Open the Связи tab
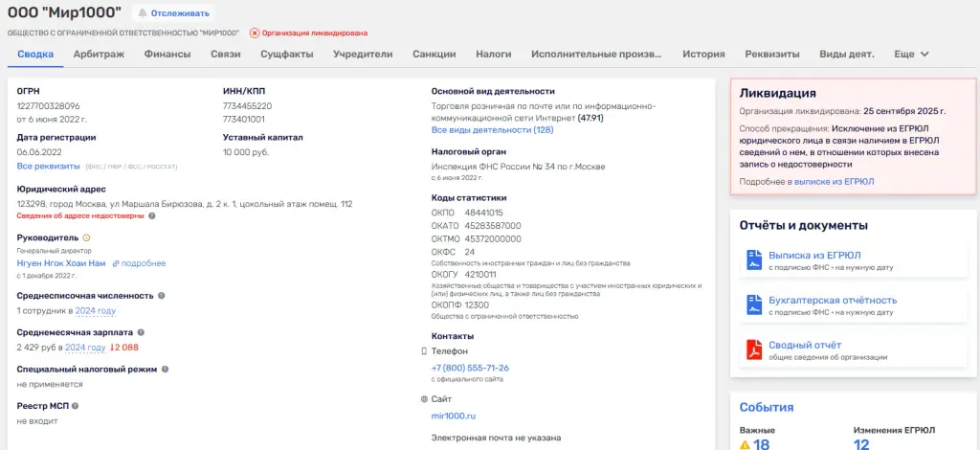This screenshot has width=980, height=450. (x=226, y=54)
